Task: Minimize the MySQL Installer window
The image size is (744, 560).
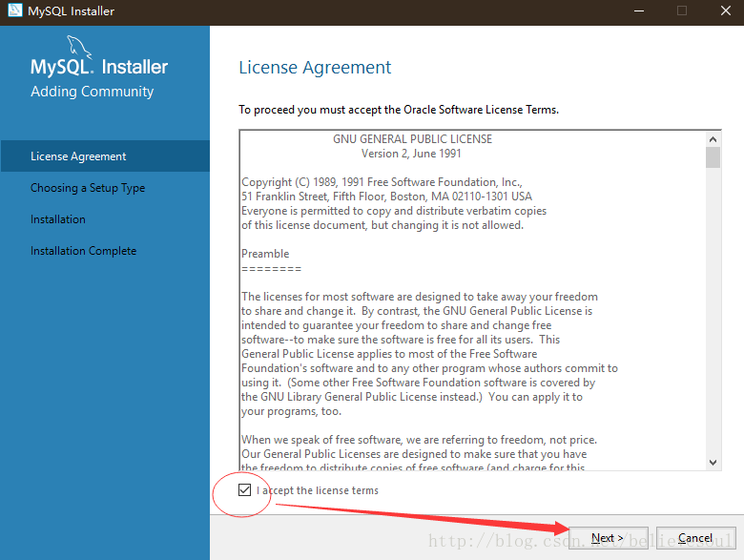Action: [x=639, y=10]
